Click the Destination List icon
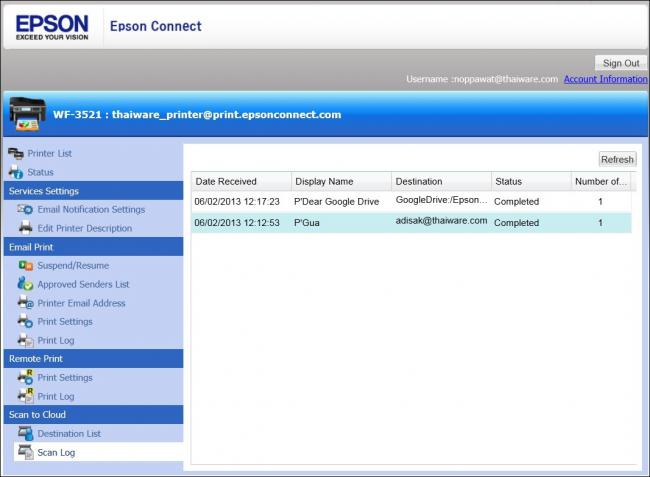 coord(25,433)
